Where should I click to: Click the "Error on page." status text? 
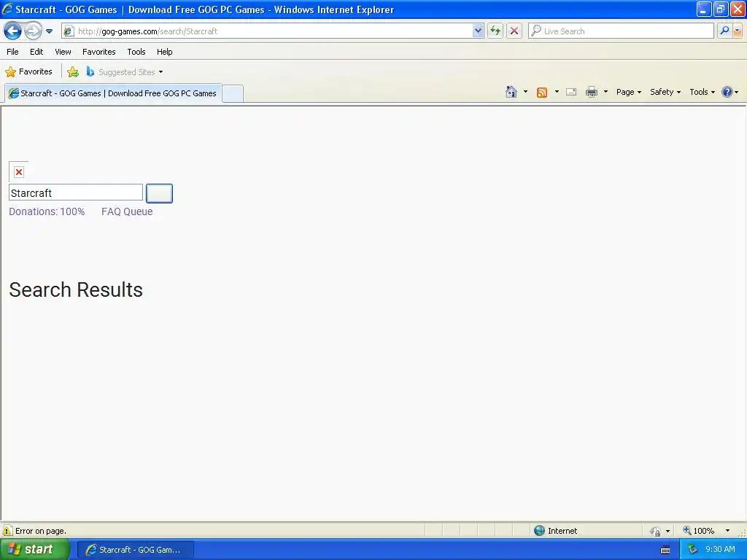click(41, 531)
